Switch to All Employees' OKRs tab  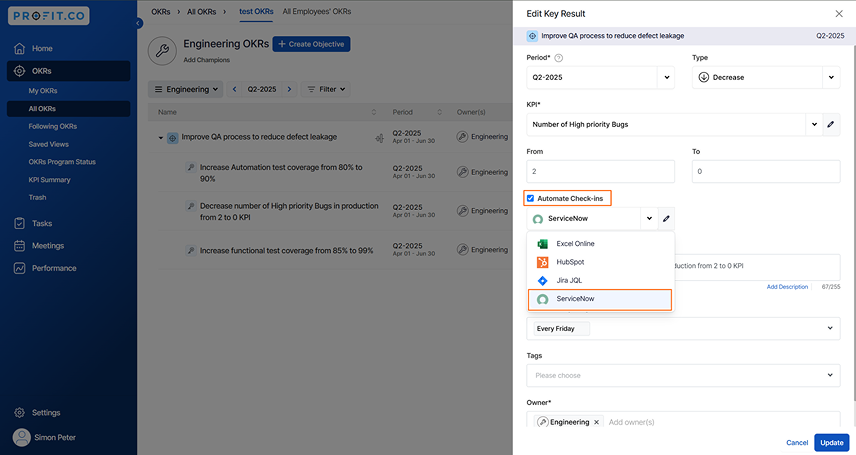pos(317,11)
